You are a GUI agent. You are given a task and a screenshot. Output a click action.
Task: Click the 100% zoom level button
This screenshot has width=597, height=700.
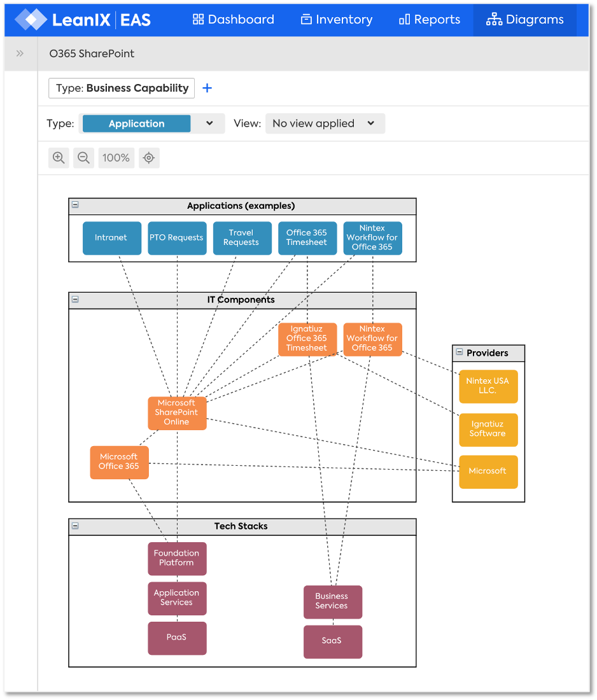pos(116,158)
